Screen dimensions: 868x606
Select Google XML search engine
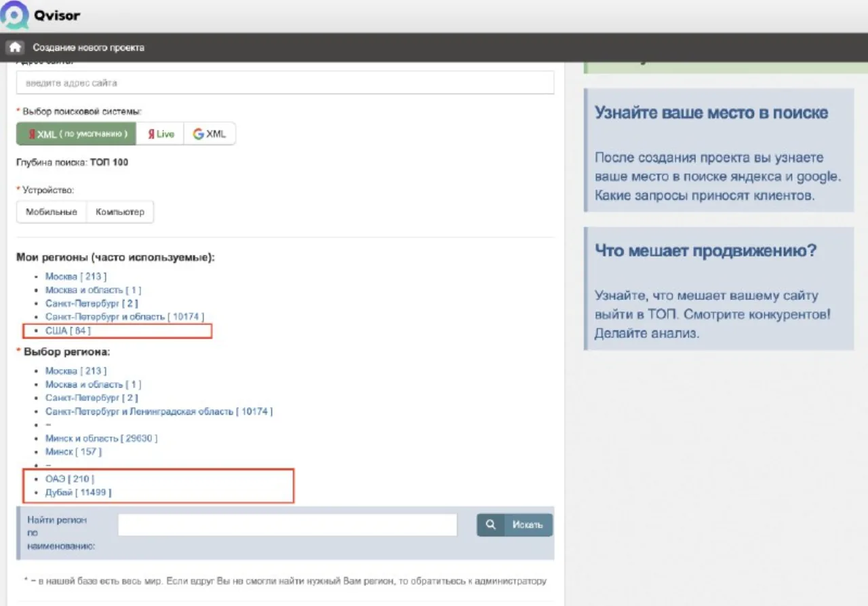coord(210,134)
